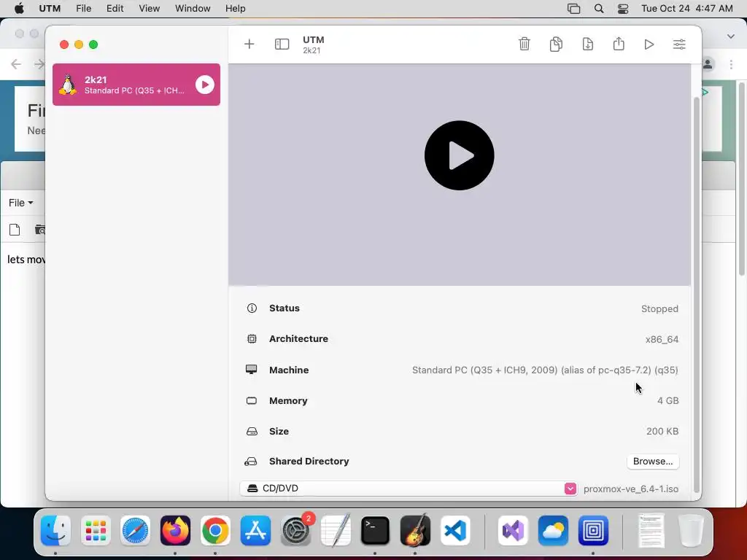Open the Window menu
This screenshot has height=560, width=747.
193,9
